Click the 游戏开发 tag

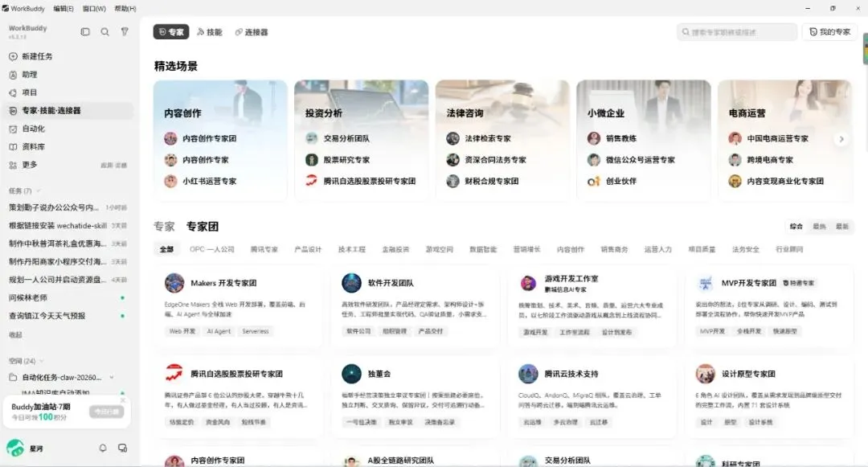point(535,332)
